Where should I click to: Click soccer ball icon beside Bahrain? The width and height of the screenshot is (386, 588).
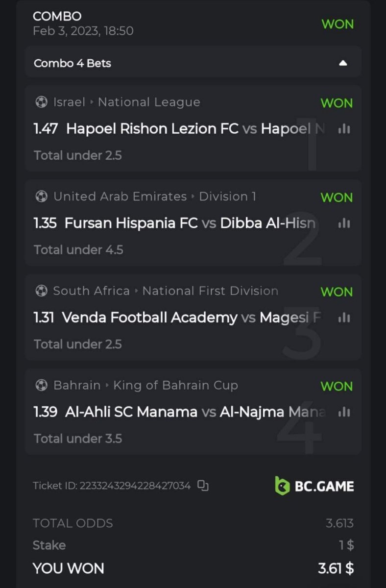pyautogui.click(x=42, y=386)
